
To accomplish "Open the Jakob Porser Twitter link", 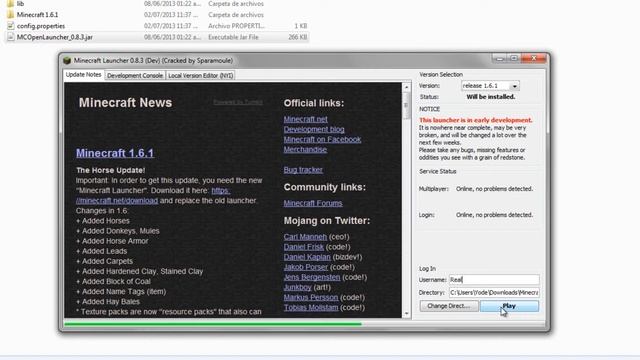I will 306,267.
